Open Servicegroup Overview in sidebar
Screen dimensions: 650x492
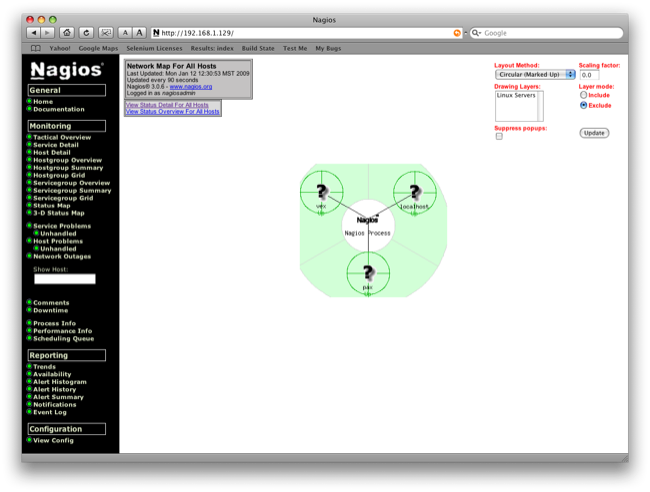pyautogui.click(x=72, y=183)
